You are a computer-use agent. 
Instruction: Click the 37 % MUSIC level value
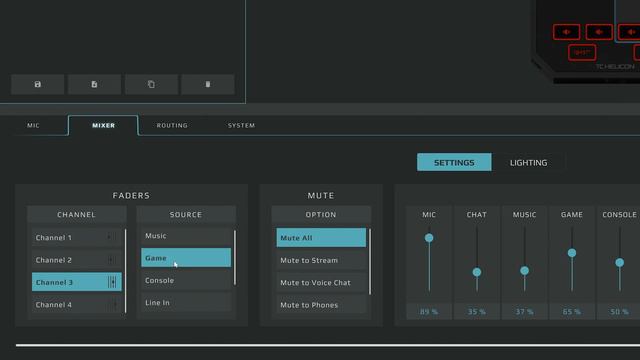click(524, 311)
